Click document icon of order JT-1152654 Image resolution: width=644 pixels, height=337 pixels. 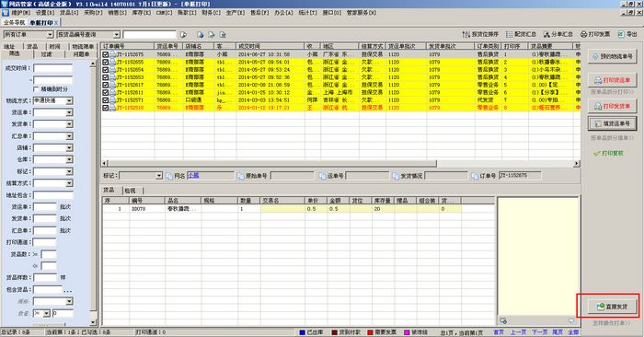(112, 69)
